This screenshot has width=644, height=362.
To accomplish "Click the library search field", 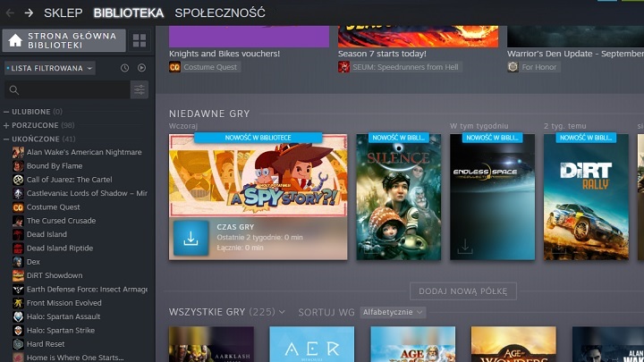I will 67,89.
